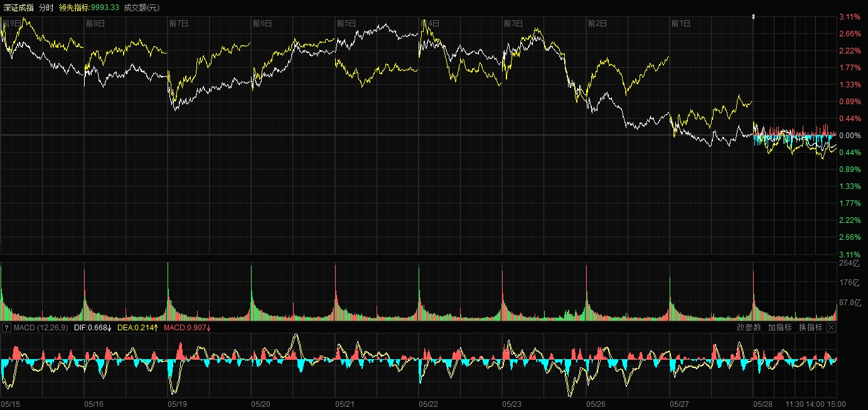Click the red 1.77% axis label
Screen dimensions: 868x410
click(x=849, y=67)
